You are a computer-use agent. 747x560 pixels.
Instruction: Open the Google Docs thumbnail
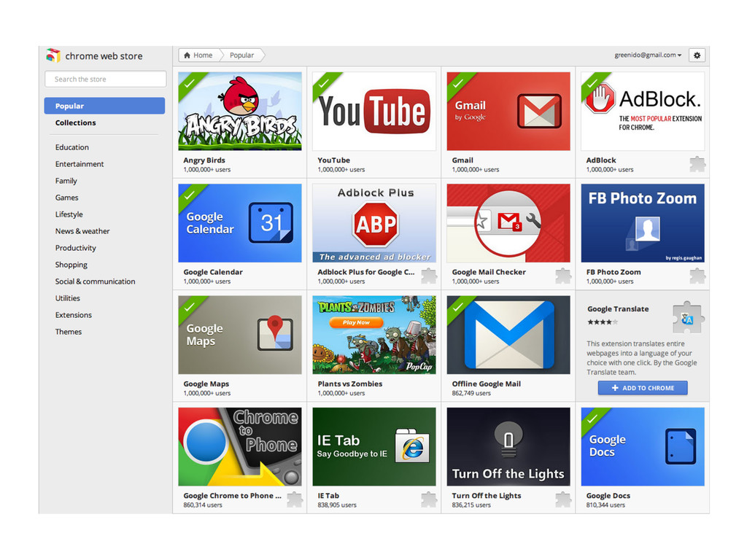coord(643,447)
